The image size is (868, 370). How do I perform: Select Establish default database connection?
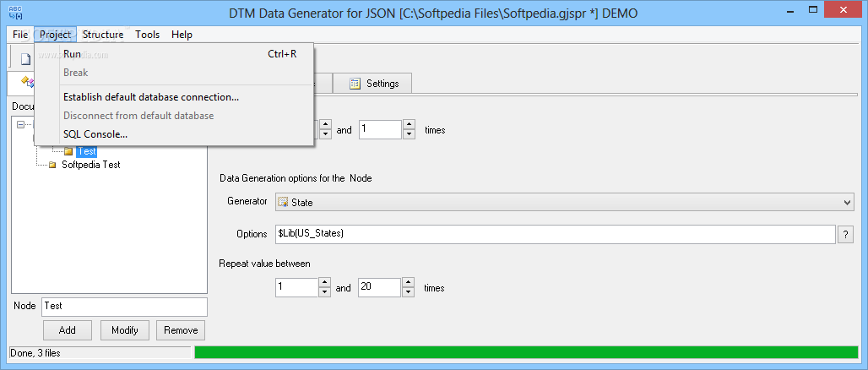coord(175,97)
